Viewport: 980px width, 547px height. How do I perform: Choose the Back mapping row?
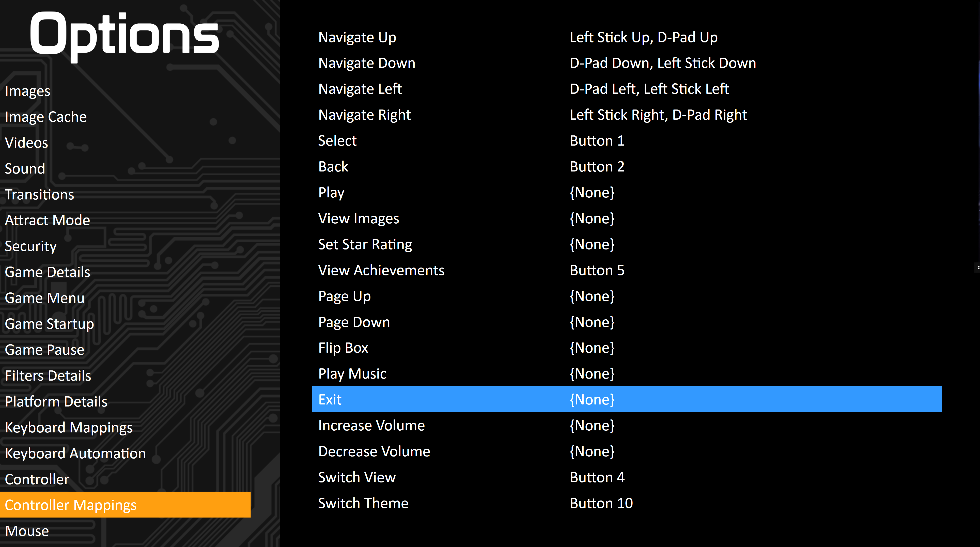tap(627, 167)
